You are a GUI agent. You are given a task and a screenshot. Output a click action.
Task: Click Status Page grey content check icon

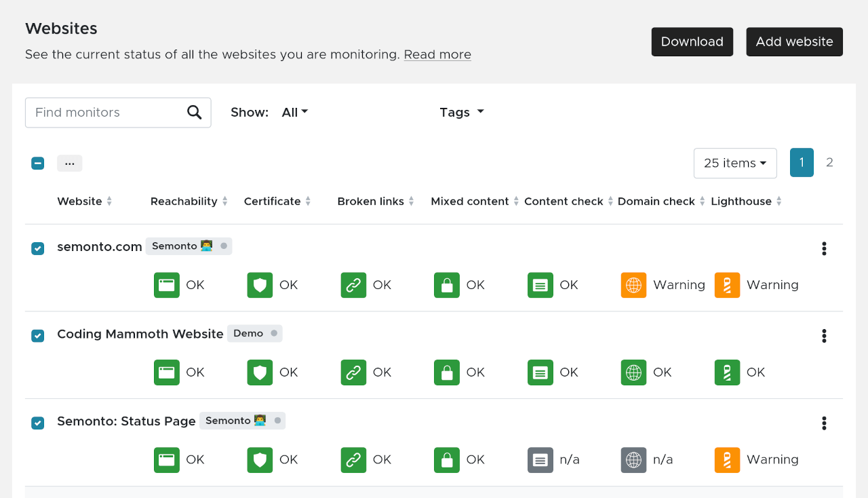point(540,460)
